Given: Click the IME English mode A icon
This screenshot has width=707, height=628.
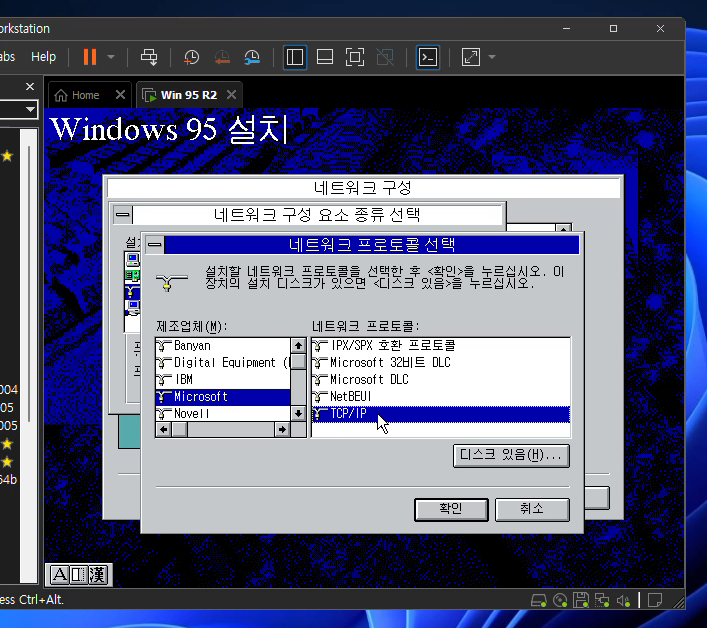Looking at the screenshot, I should tap(60, 575).
